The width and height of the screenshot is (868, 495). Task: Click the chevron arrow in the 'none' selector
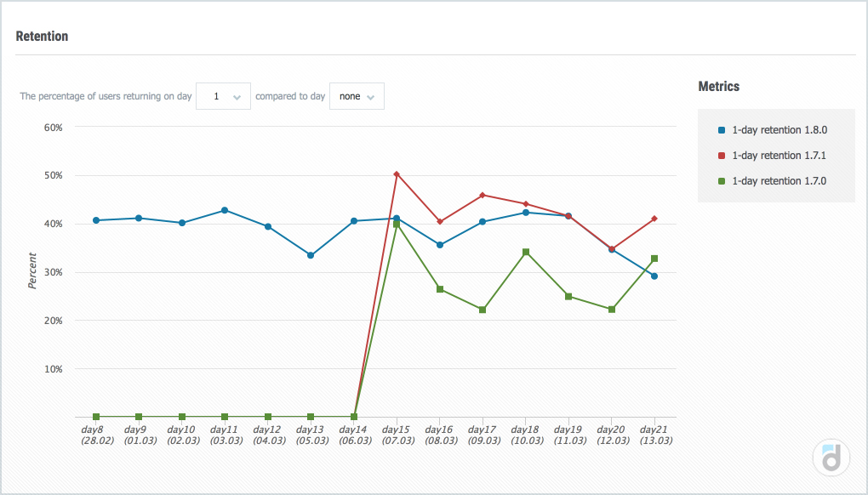coord(371,97)
